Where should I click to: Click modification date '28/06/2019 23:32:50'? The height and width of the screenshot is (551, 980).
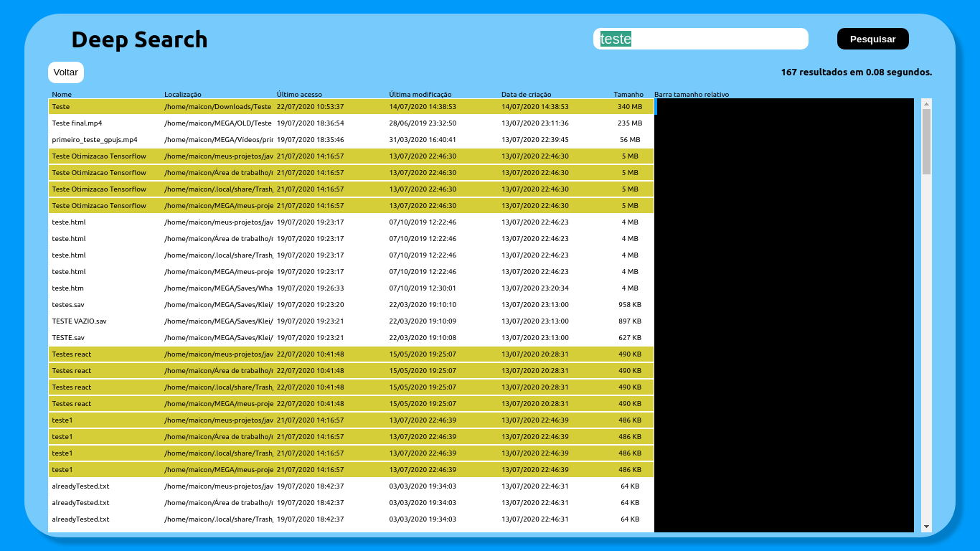[x=423, y=123]
